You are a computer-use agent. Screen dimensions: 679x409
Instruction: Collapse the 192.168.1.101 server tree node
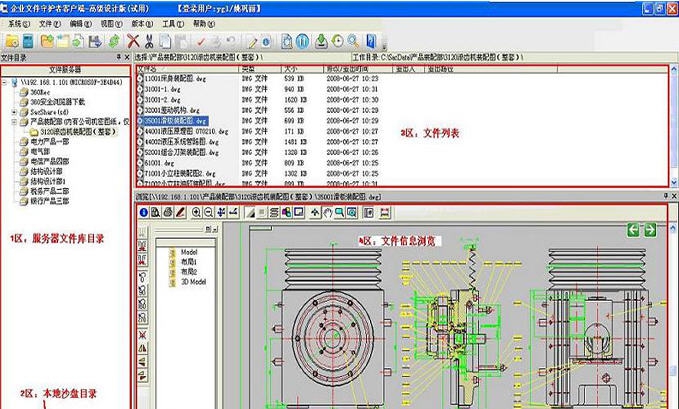pos(5,82)
